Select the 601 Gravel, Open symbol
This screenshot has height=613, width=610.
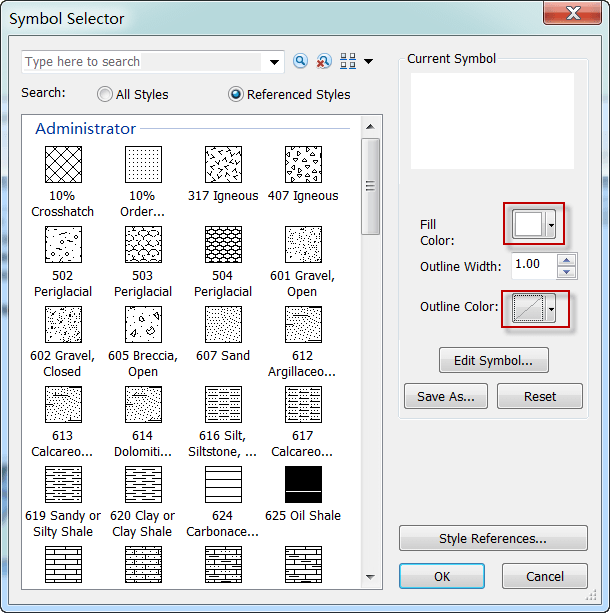click(303, 244)
